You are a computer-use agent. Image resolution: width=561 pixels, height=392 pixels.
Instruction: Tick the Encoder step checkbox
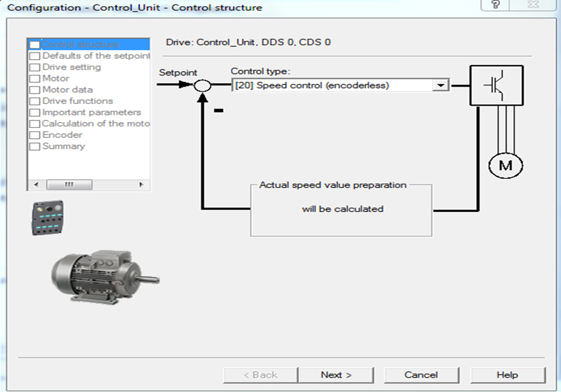click(35, 135)
